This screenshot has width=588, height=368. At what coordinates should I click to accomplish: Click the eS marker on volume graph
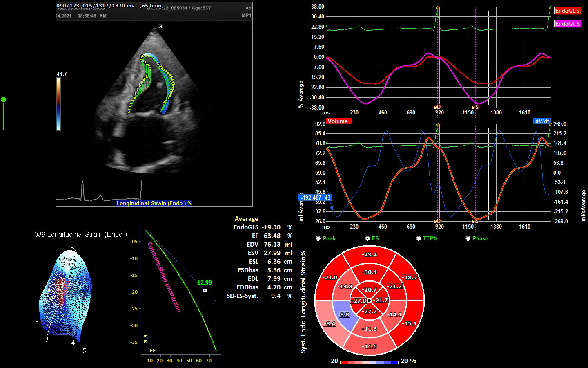(x=475, y=221)
